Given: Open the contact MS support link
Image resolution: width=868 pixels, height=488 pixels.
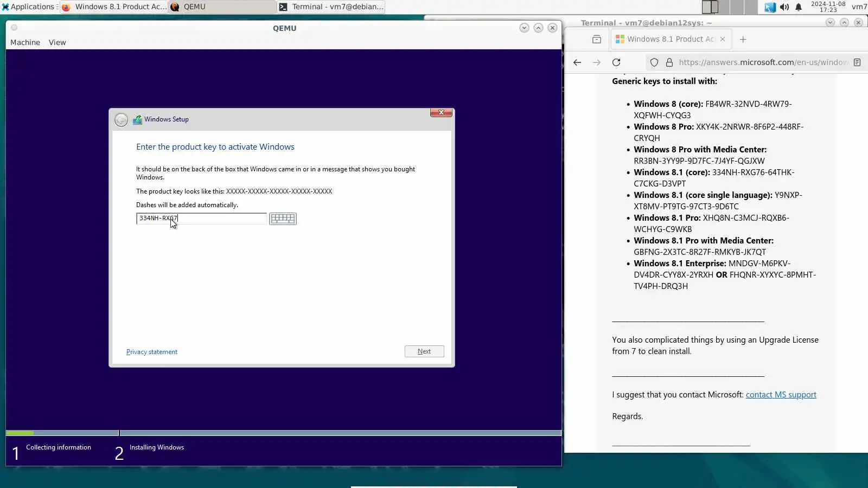Looking at the screenshot, I should (x=781, y=395).
